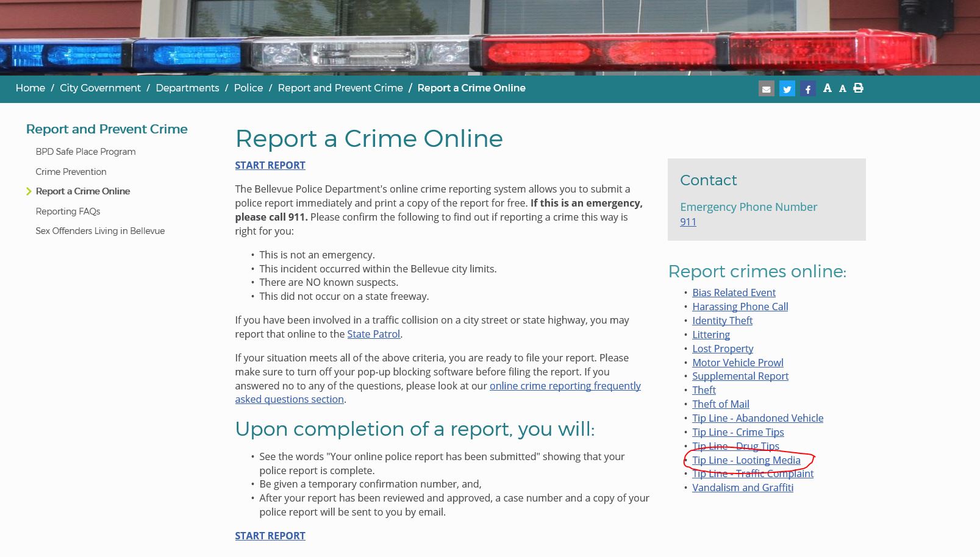The height and width of the screenshot is (557, 980).
Task: Increase text size with large A icon
Action: click(827, 88)
